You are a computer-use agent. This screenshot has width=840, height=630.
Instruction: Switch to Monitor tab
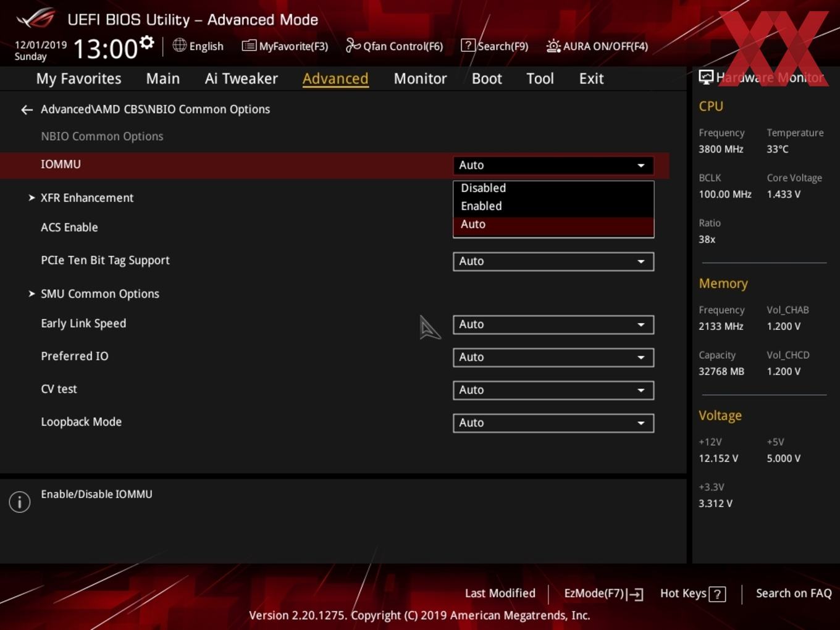point(420,78)
